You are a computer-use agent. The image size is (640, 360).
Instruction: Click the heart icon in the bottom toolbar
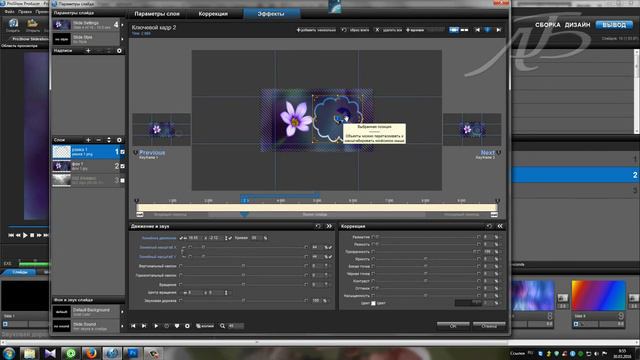(x=177, y=326)
